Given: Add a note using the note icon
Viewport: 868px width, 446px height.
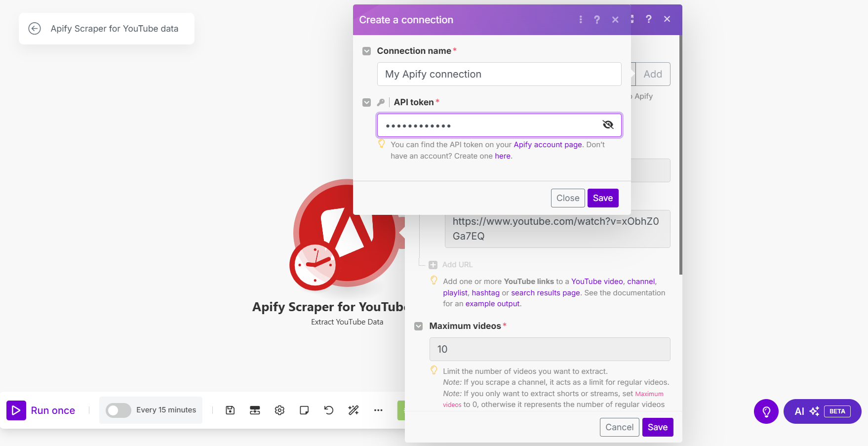Looking at the screenshot, I should pos(304,410).
